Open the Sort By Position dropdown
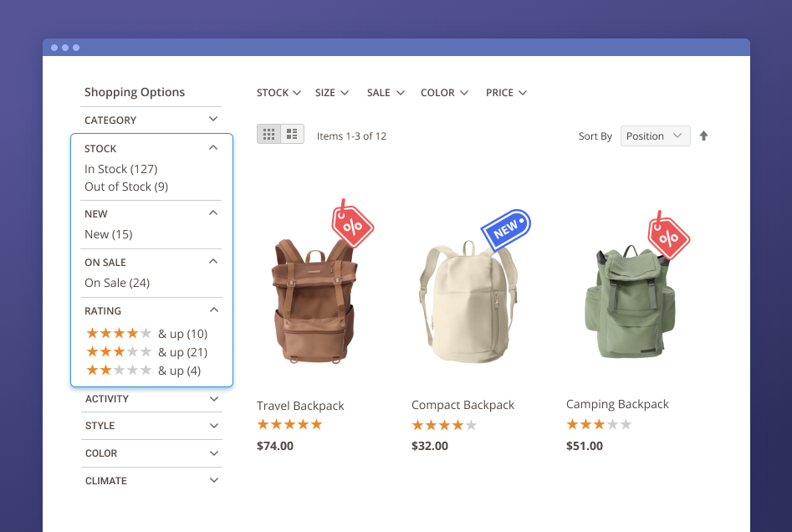This screenshot has width=792, height=532. click(655, 136)
